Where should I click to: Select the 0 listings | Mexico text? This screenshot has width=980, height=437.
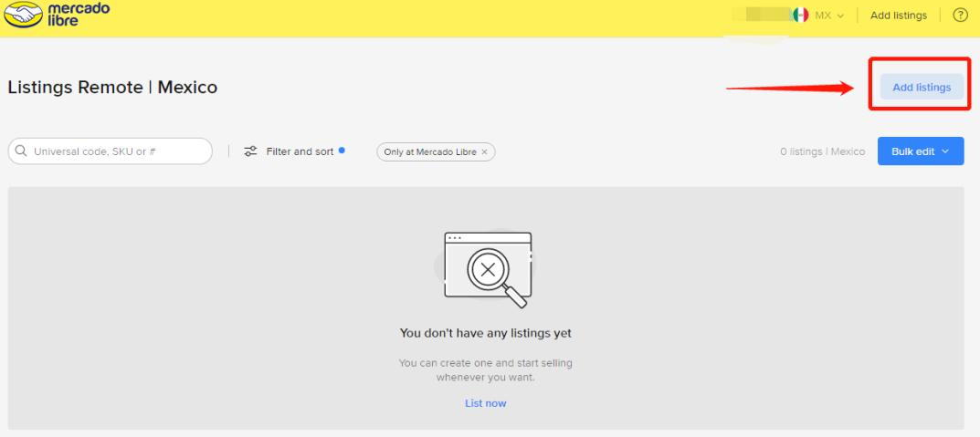[823, 151]
